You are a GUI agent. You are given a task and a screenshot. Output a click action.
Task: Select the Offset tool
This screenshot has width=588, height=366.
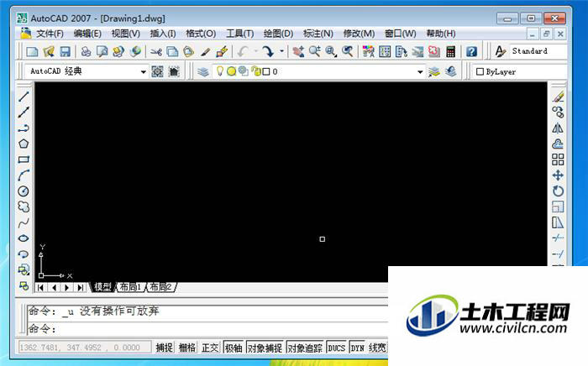(558, 144)
